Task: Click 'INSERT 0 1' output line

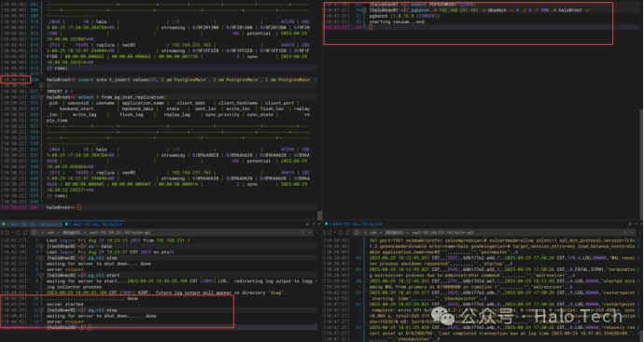Action: tap(60, 92)
